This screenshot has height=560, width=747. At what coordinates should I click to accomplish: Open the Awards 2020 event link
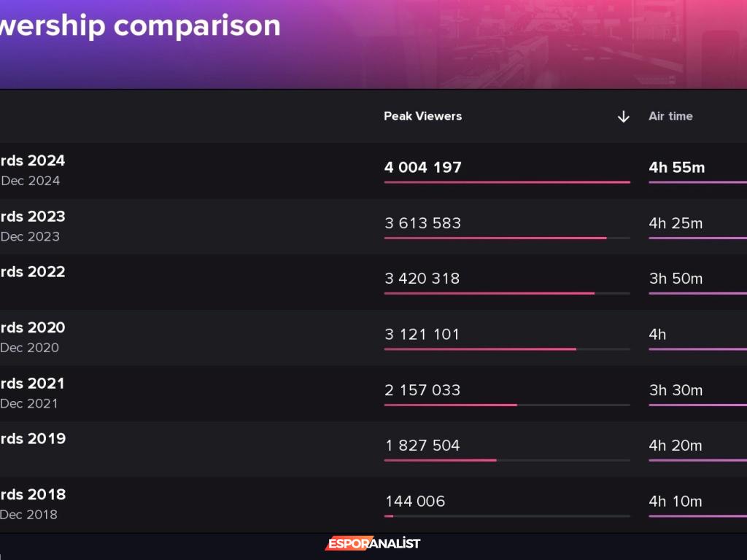tap(33, 327)
